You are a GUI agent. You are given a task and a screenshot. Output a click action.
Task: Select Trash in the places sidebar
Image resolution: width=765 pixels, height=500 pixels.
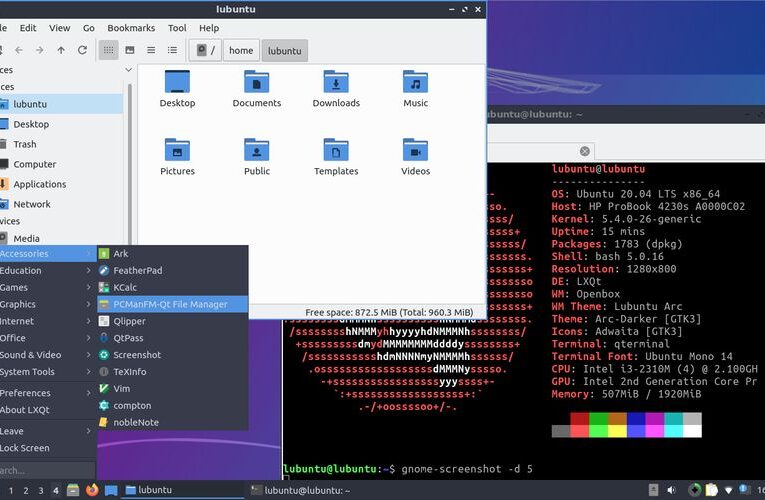61,144
